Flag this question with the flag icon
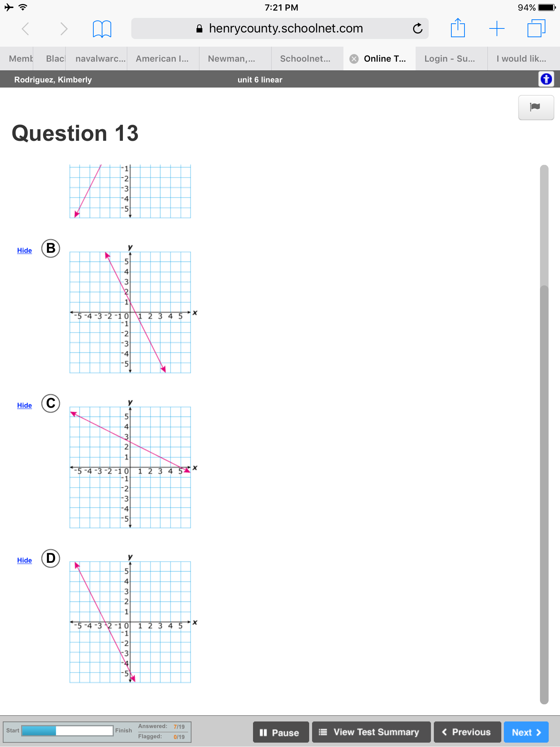 click(536, 107)
